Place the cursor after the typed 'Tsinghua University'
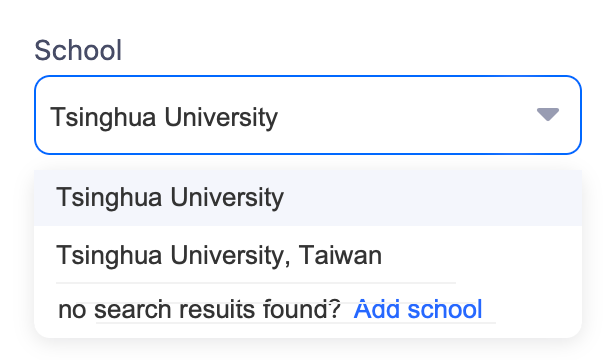Viewport: 604px width, 360px height. click(280, 117)
